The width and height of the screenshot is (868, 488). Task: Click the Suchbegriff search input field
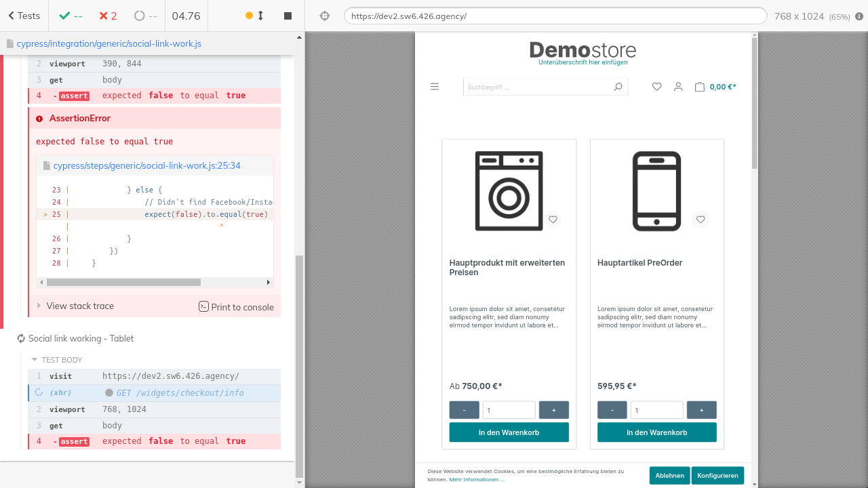pyautogui.click(x=536, y=87)
